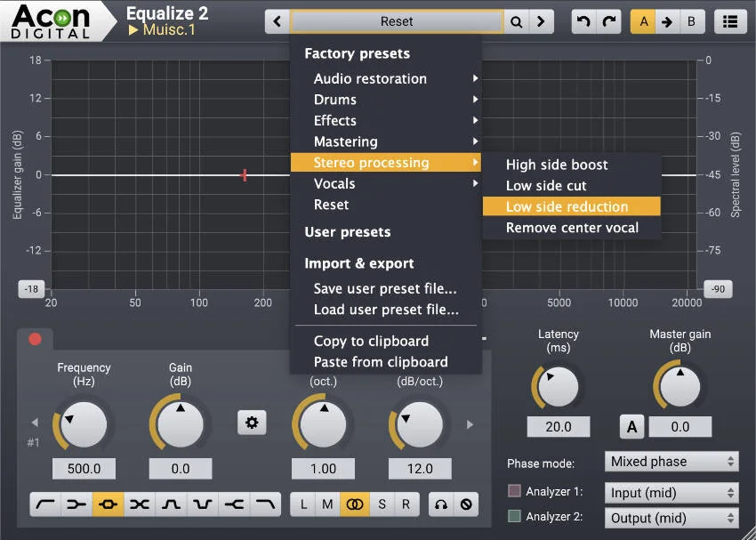This screenshot has height=540, width=756.
Task: Select previous band arrow beside #1
Action: [x=35, y=423]
